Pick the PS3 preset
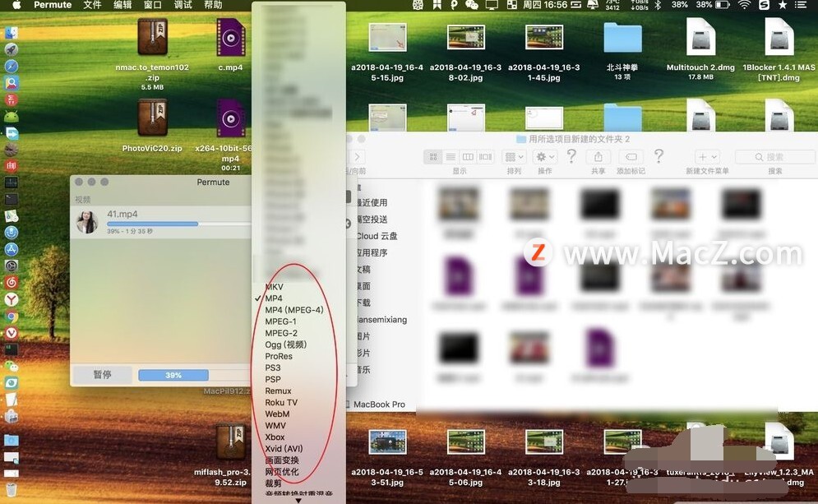Viewport: 818px width, 504px height. click(272, 368)
